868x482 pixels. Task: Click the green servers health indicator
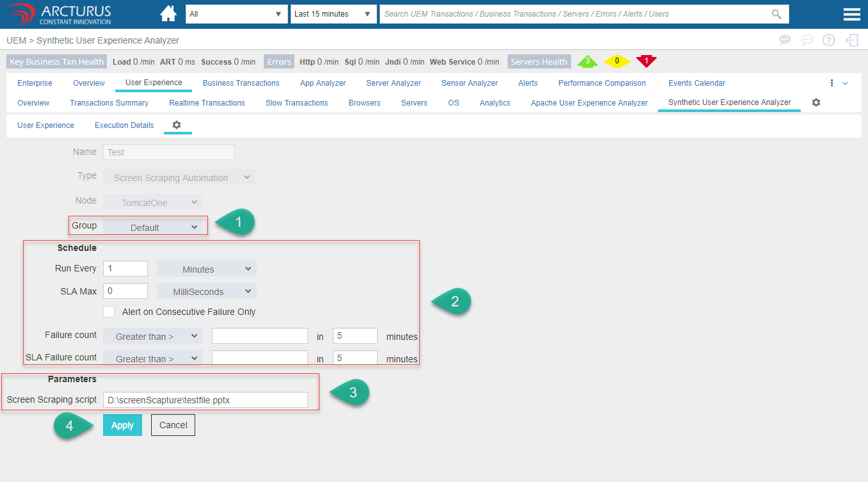pyautogui.click(x=587, y=61)
